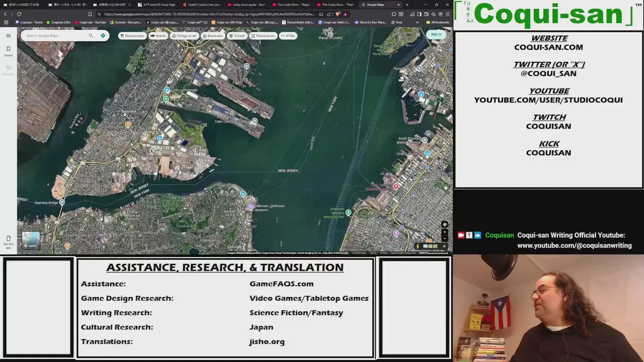Image resolution: width=644 pixels, height=362 pixels.
Task: Click the search magnifier in Google Maps
Action: tap(91, 36)
